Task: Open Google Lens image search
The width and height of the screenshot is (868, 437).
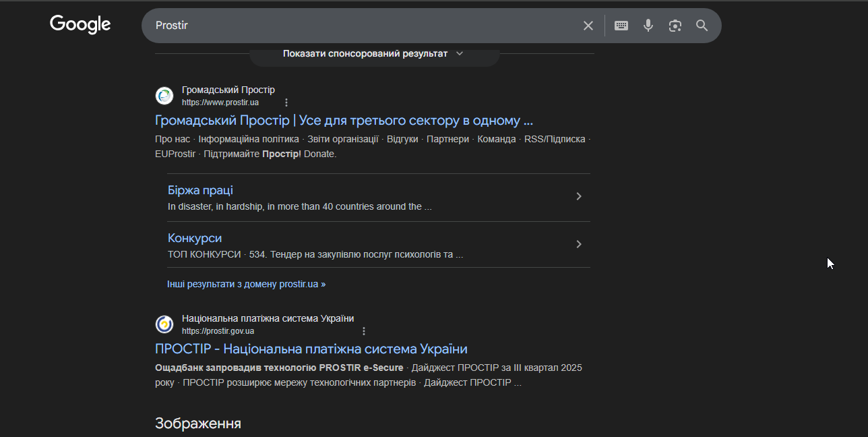Action: pyautogui.click(x=675, y=26)
